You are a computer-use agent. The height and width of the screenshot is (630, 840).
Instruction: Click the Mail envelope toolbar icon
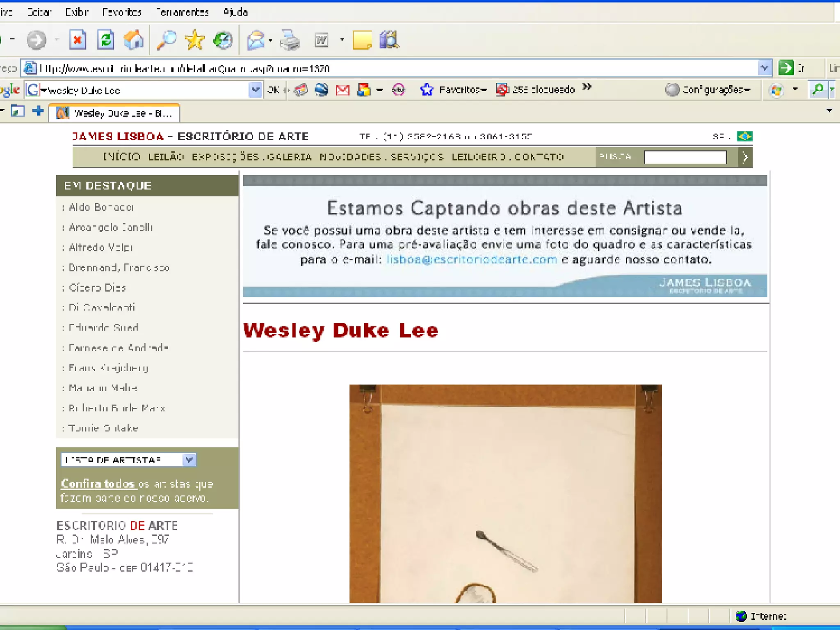click(x=256, y=40)
